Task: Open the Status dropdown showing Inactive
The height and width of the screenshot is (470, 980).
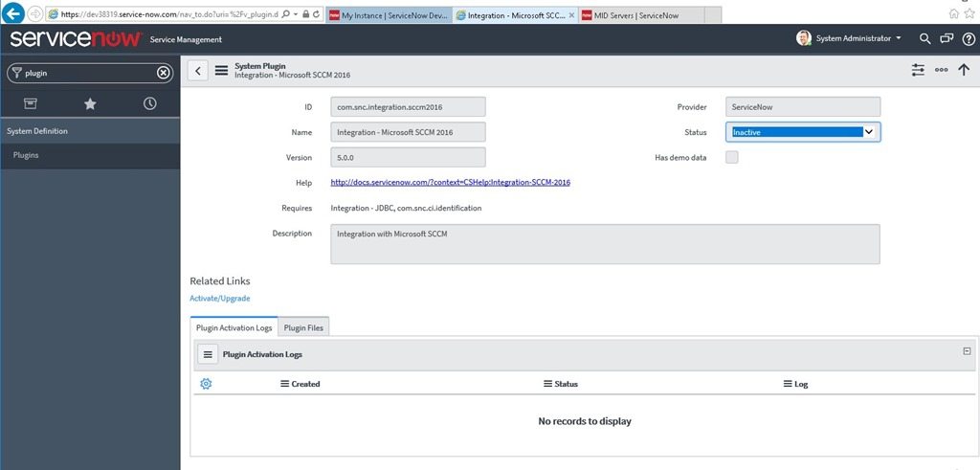Action: coord(803,132)
